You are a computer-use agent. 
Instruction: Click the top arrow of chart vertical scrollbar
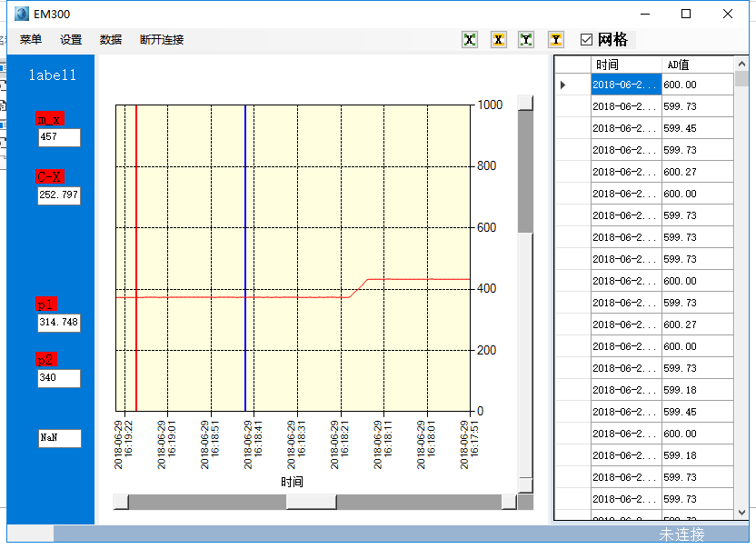(x=525, y=103)
